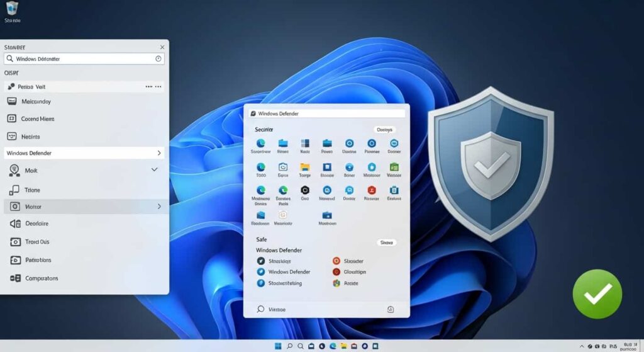Click the Shoxa button
This screenshot has height=352, width=644.
[386, 242]
